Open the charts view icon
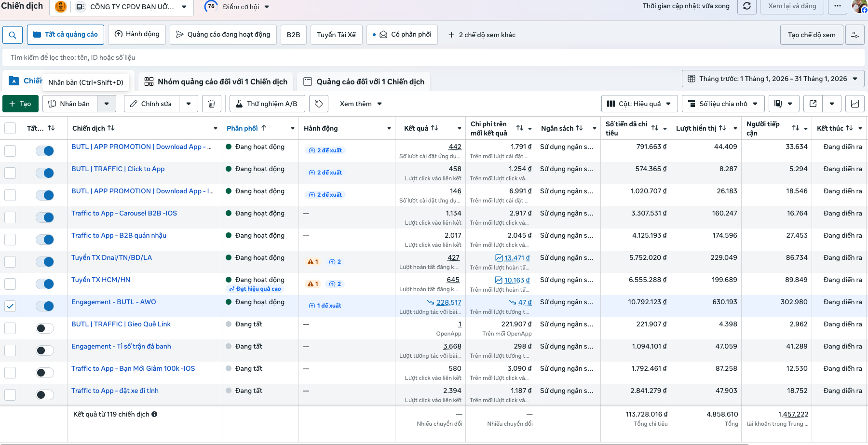868x445 pixels. pos(854,104)
